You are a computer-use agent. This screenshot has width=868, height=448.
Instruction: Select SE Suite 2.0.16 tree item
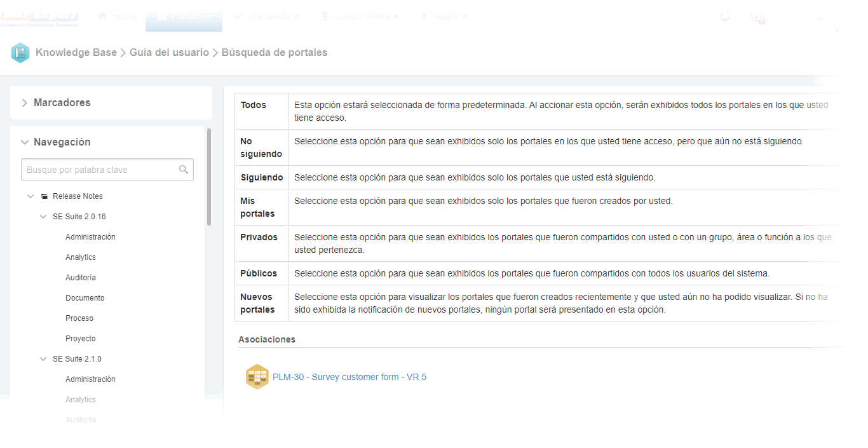[79, 217]
